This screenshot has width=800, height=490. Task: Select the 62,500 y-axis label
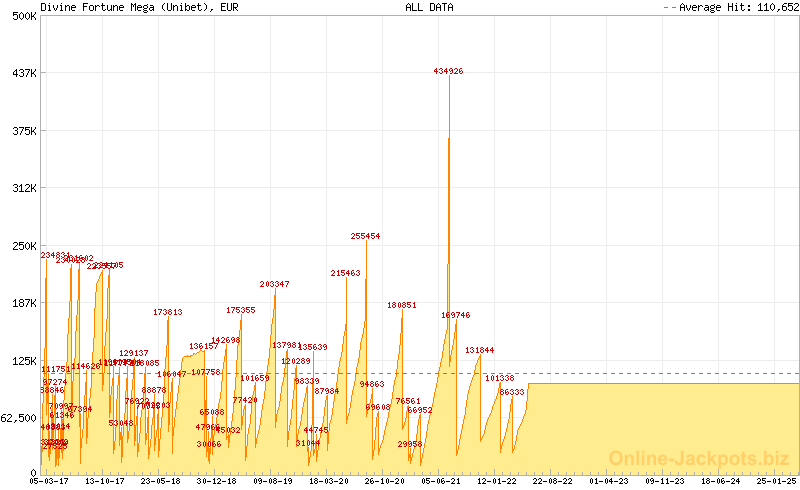[x=19, y=418]
